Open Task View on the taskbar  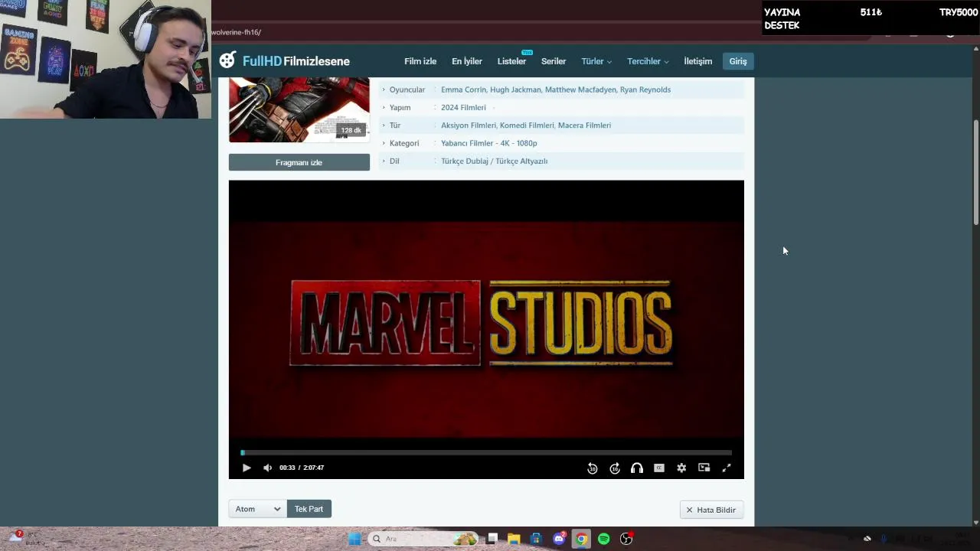click(x=492, y=539)
